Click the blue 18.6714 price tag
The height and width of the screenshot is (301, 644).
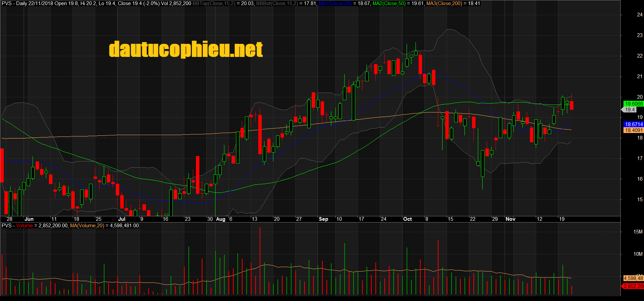(633, 124)
